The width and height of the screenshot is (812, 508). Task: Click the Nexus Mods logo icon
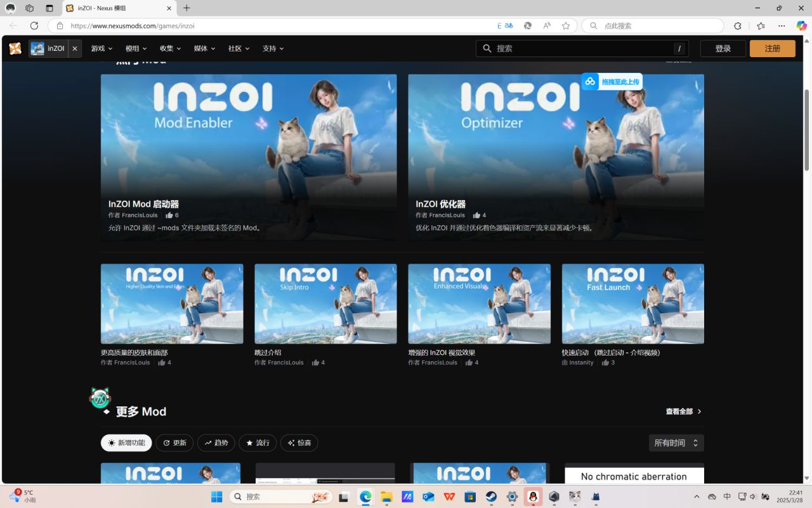click(15, 48)
